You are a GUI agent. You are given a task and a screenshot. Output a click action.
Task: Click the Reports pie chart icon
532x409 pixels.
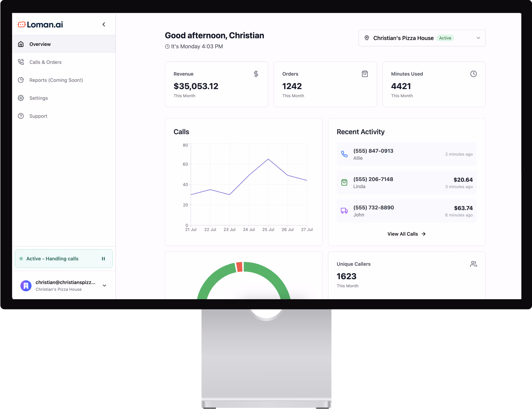pos(21,80)
